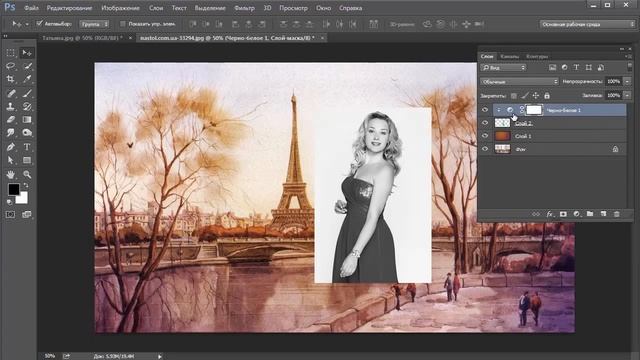Toggle lock all padlock icon
This screenshot has height=360, width=640.
(x=547, y=96)
